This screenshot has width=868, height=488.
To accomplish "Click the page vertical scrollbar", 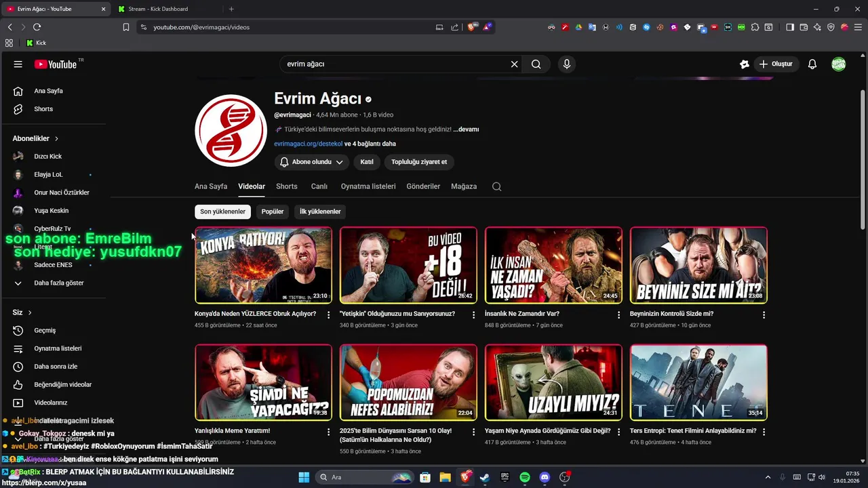I will pyautogui.click(x=863, y=159).
